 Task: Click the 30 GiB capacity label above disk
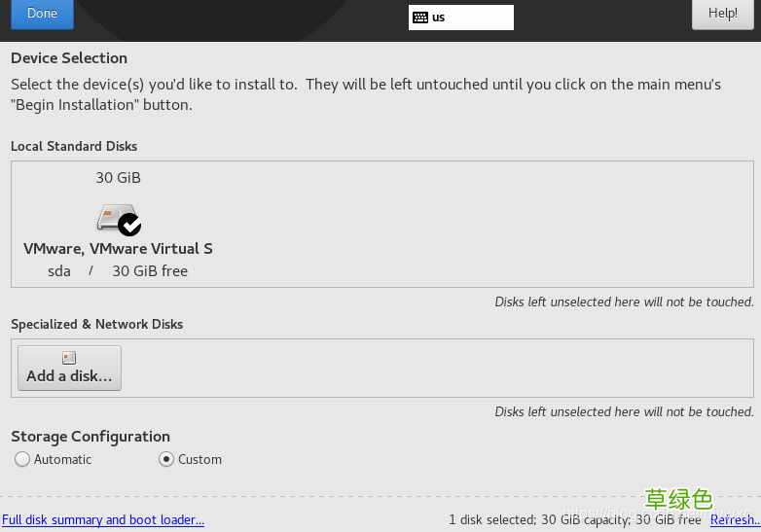click(118, 178)
